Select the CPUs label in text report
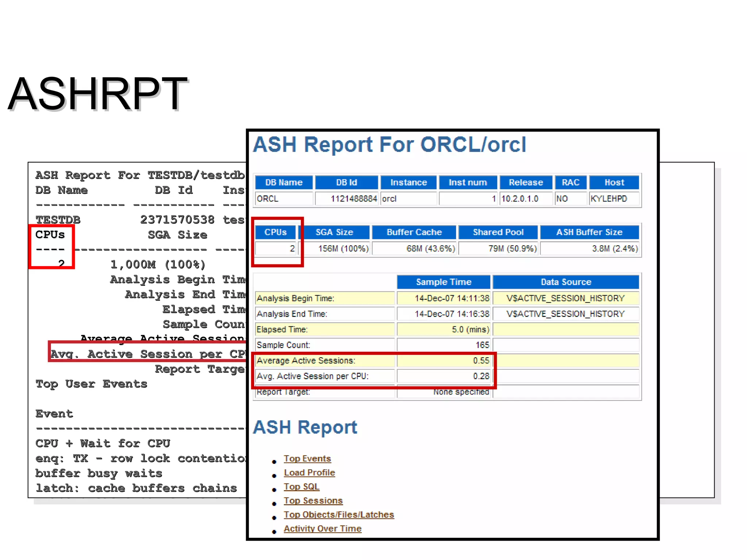Screen dimensions: 747x560 (50, 234)
